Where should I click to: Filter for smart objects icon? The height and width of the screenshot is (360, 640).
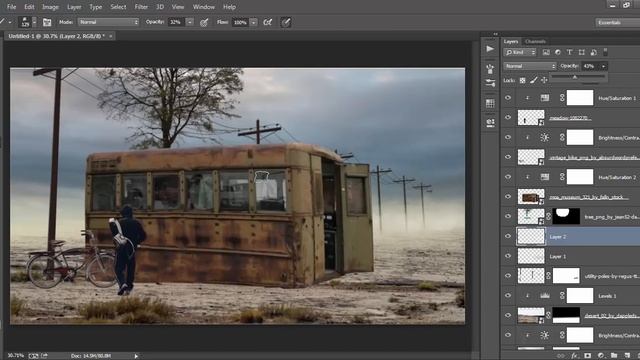[x=593, y=52]
